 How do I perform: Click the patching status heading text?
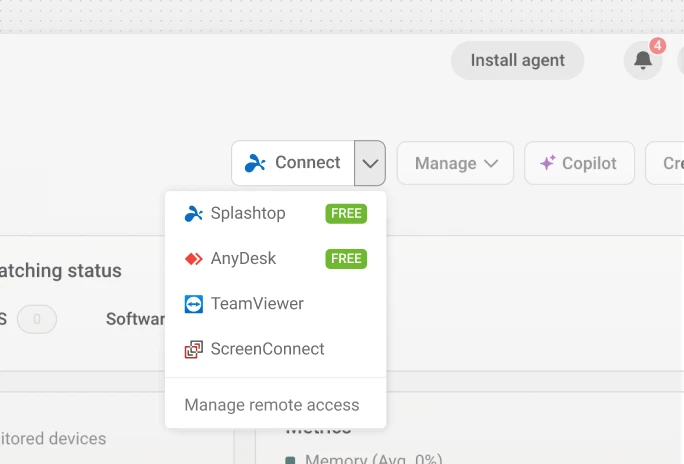tap(61, 271)
